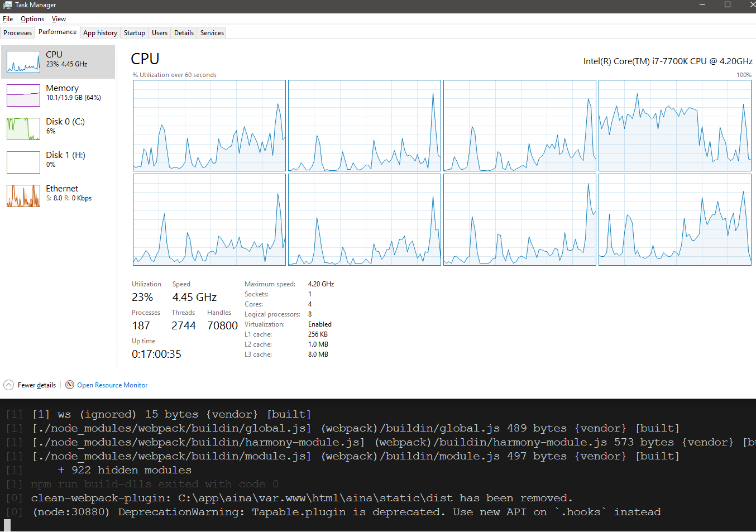The image size is (756, 532).
Task: Click terminal line 'npm run build-dlls exited with code 0'
Action: pyautogui.click(x=155, y=484)
